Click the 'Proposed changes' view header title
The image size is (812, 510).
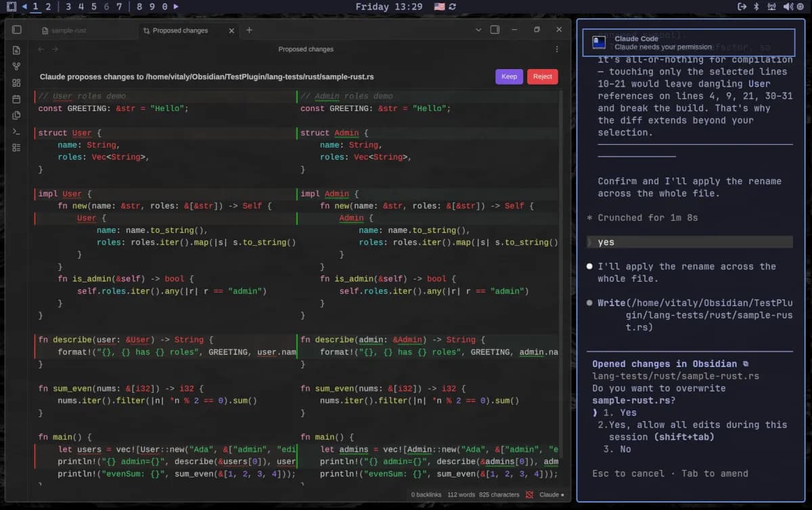click(306, 49)
